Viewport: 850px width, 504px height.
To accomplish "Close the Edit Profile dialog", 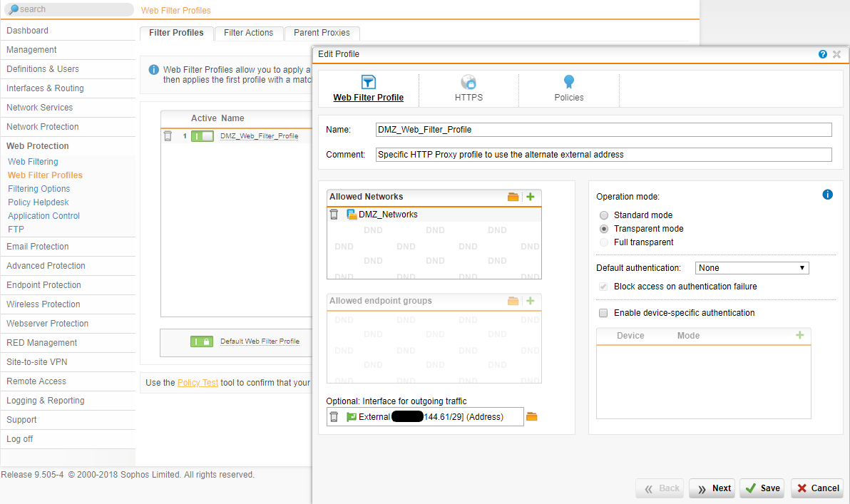I will pyautogui.click(x=836, y=54).
